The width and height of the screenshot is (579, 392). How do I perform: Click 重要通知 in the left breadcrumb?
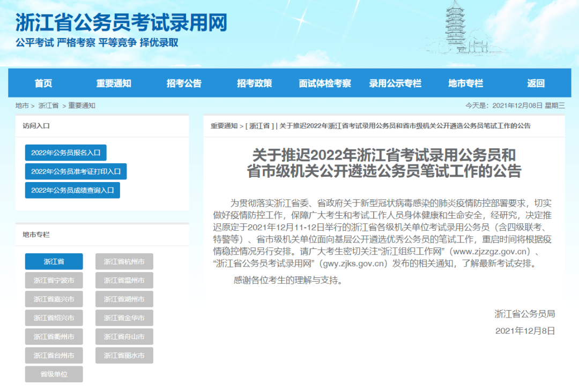(x=81, y=105)
